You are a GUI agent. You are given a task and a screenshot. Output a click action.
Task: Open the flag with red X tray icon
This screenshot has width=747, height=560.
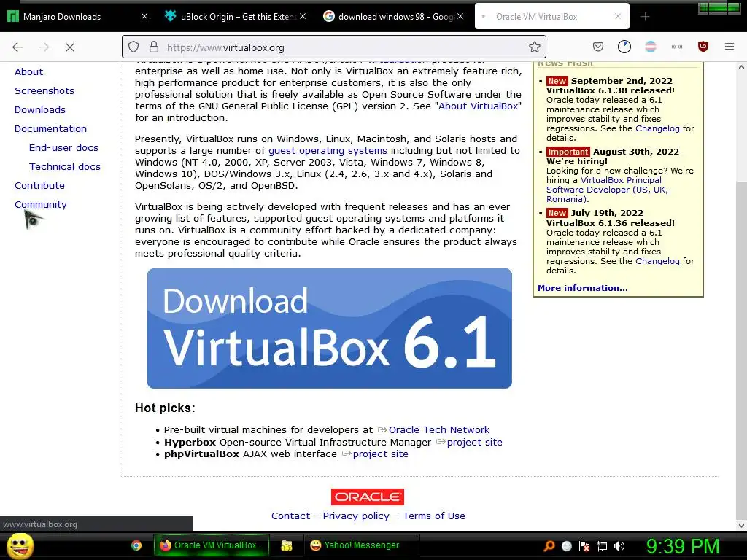584,546
